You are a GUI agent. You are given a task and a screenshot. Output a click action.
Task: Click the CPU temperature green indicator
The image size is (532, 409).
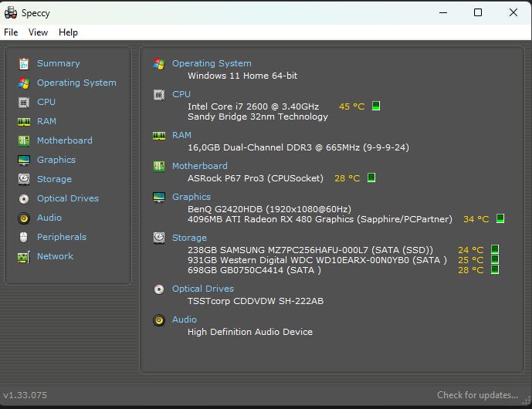[x=376, y=106]
